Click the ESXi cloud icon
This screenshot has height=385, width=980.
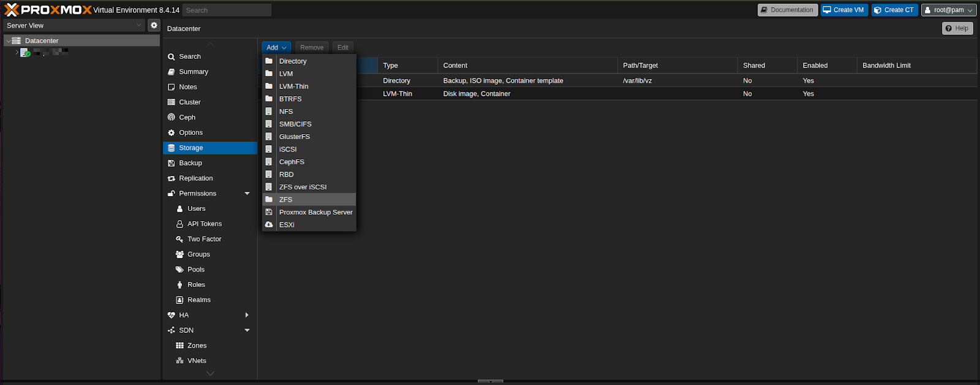coord(269,225)
